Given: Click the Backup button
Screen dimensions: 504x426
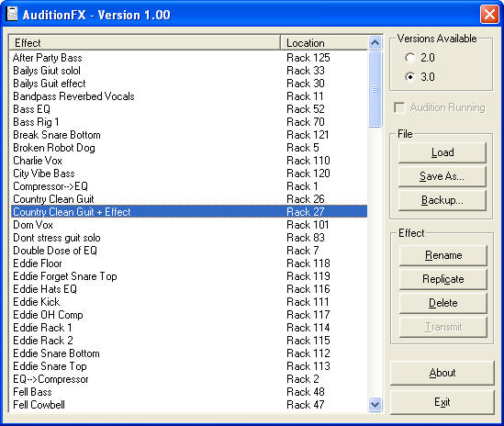Looking at the screenshot, I should click(x=442, y=200).
